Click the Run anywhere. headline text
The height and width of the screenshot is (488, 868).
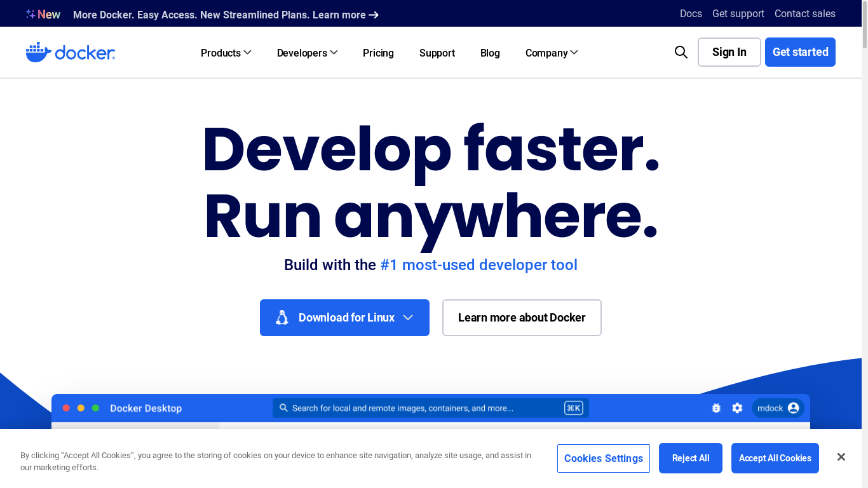pos(431,217)
